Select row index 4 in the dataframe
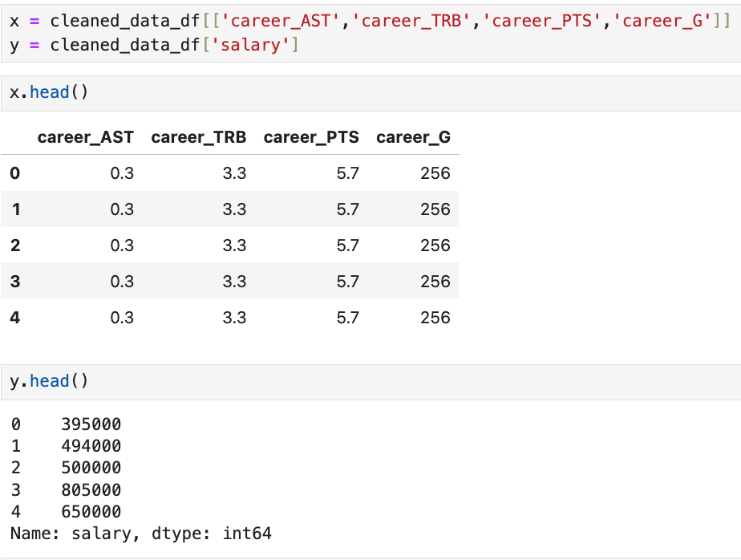This screenshot has height=560, width=741. coord(14,318)
